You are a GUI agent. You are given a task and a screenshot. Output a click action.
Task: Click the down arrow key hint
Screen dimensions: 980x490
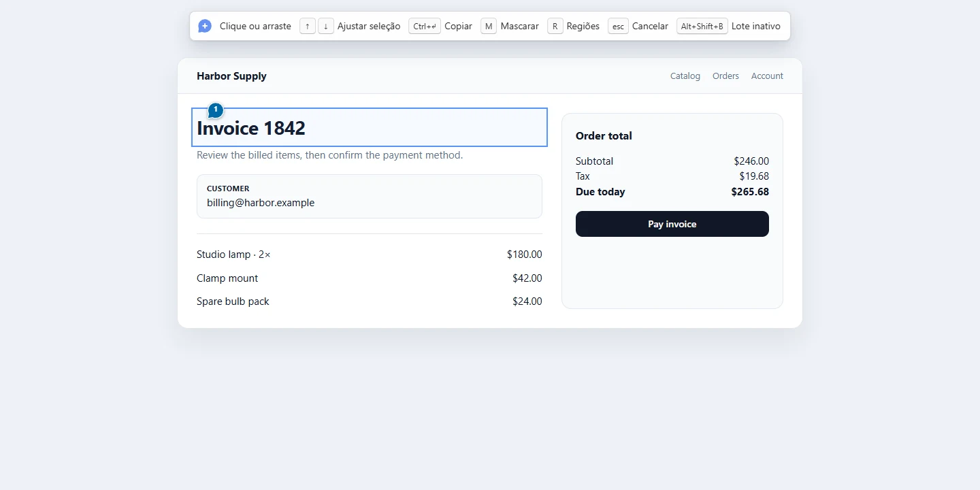pos(326,26)
